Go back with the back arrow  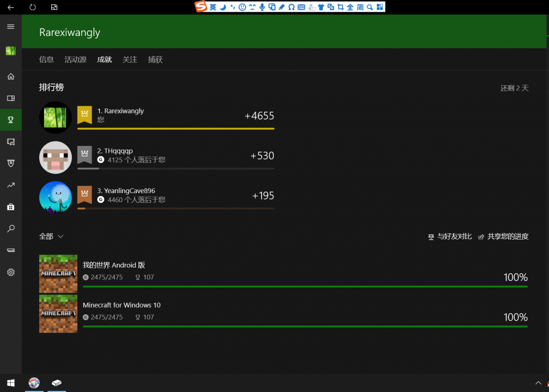coord(11,7)
